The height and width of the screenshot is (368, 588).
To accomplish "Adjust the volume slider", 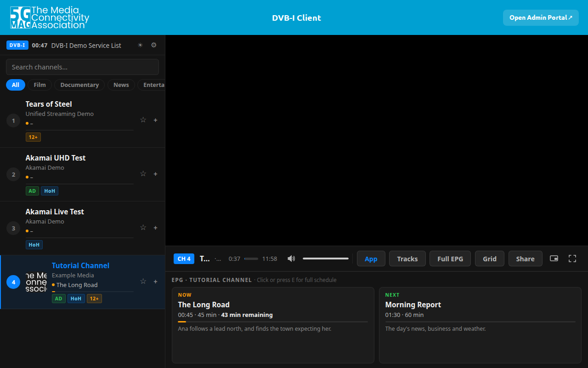I will click(326, 259).
